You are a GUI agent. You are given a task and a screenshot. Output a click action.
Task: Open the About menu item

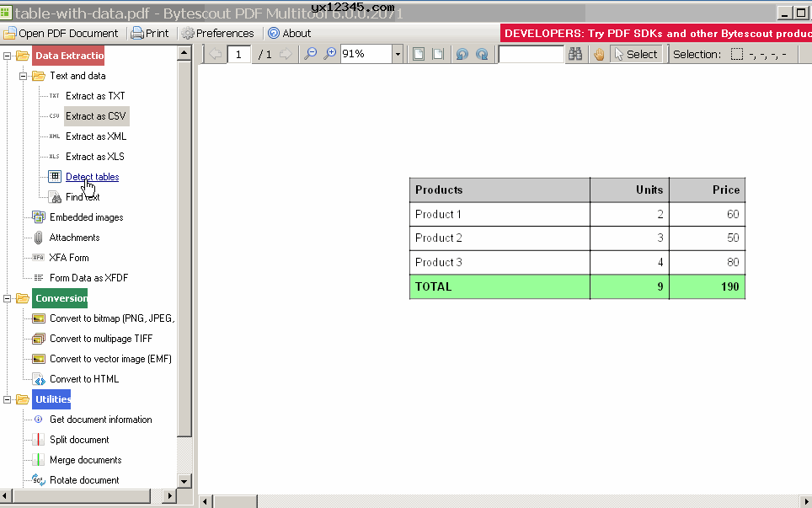290,34
